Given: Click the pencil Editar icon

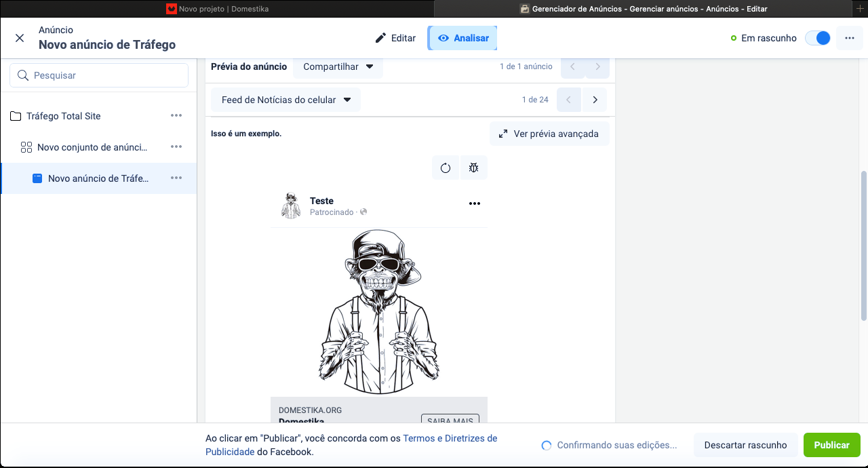Looking at the screenshot, I should 380,38.
